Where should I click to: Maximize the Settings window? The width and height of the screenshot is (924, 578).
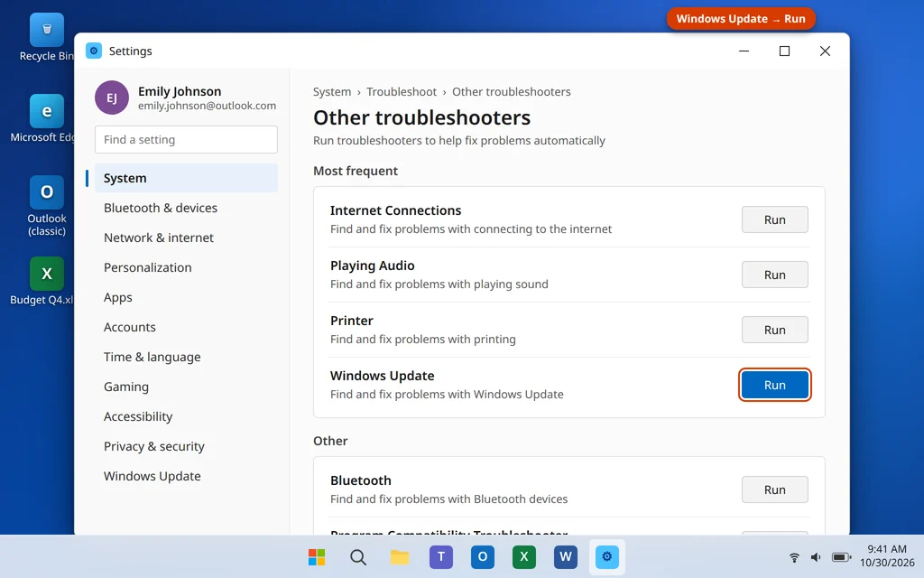coord(784,51)
